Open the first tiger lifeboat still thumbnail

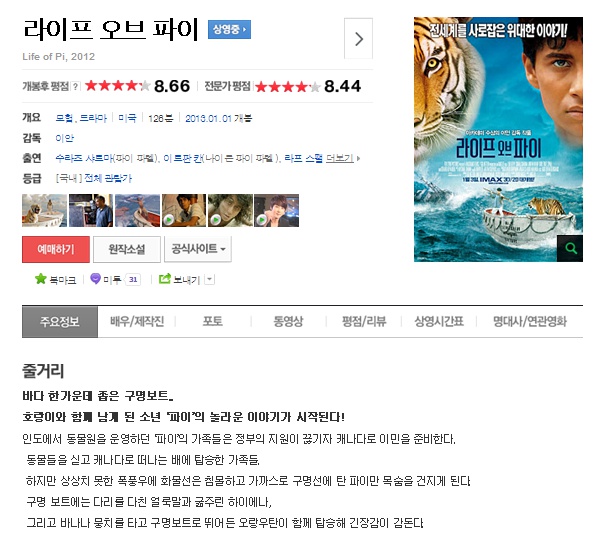pyautogui.click(x=45, y=210)
